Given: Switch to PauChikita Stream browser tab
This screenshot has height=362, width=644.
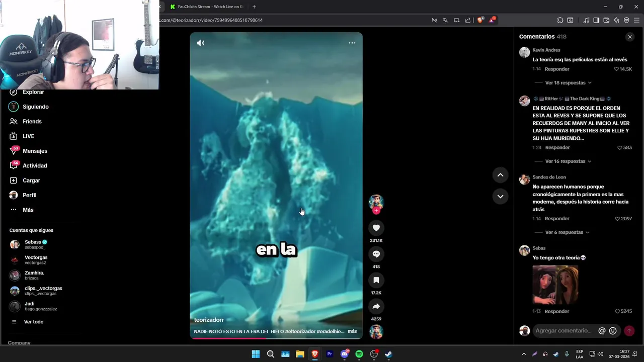Looking at the screenshot, I should [206, 7].
